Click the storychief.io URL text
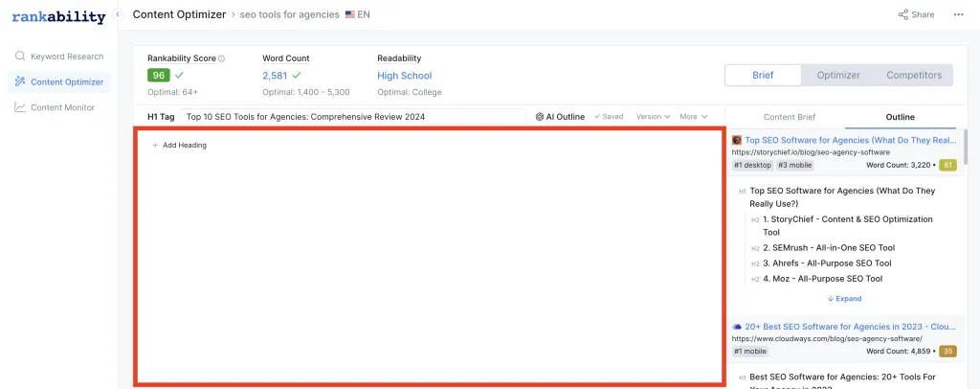The height and width of the screenshot is (389, 980). click(811, 152)
